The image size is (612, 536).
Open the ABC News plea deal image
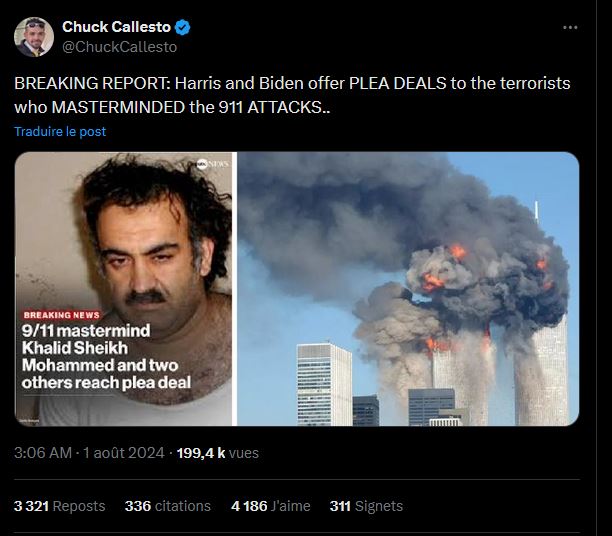[123, 289]
